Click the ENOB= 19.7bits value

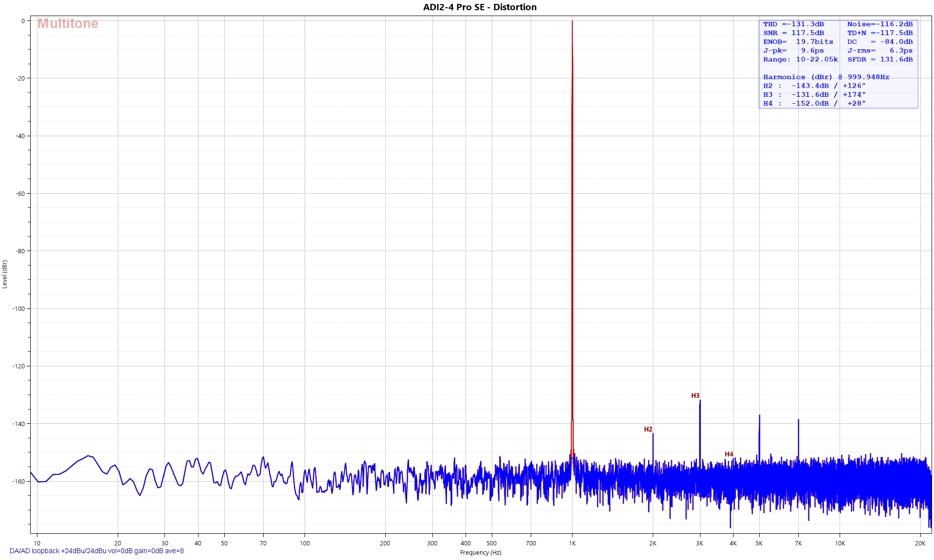pos(798,41)
